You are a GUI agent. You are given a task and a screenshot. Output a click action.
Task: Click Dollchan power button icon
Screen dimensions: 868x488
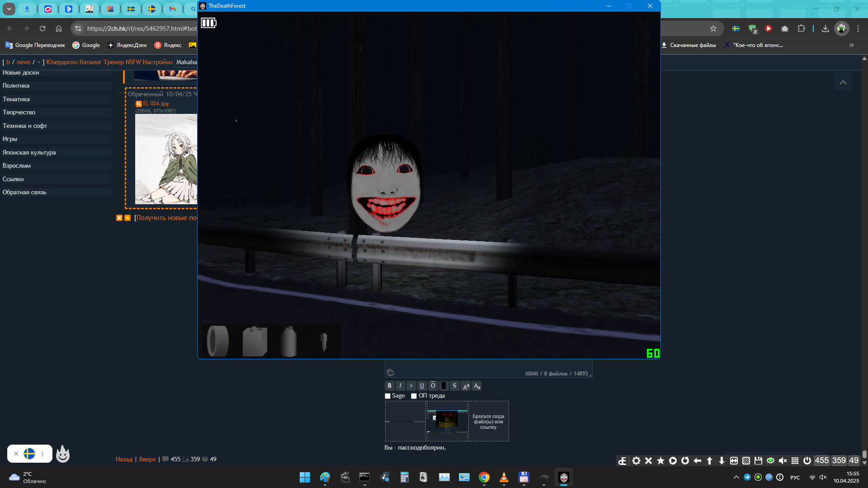(x=807, y=460)
